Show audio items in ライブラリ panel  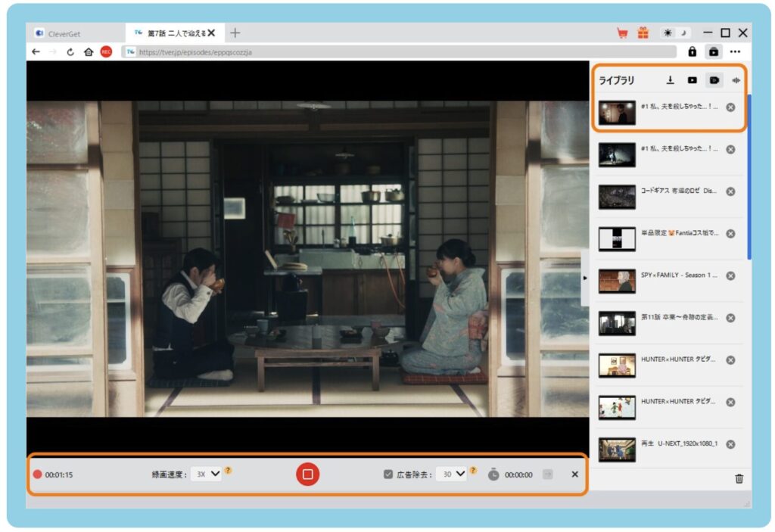click(736, 80)
